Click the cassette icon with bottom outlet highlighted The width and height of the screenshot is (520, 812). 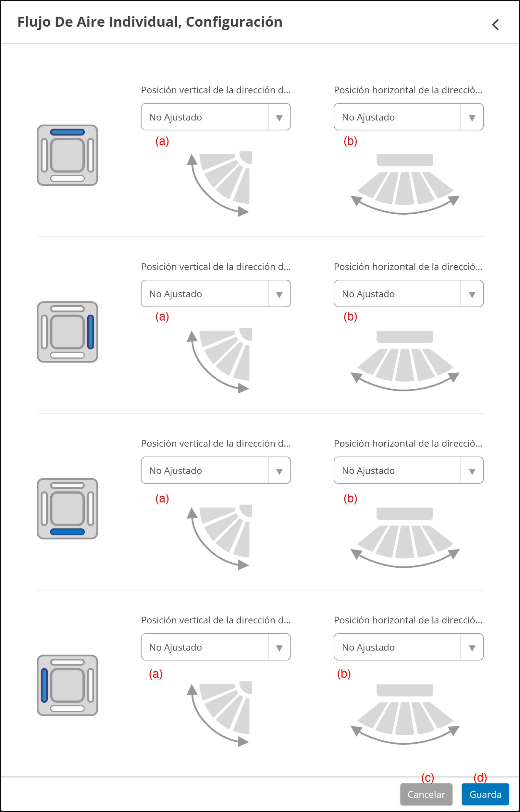pyautogui.click(x=68, y=508)
